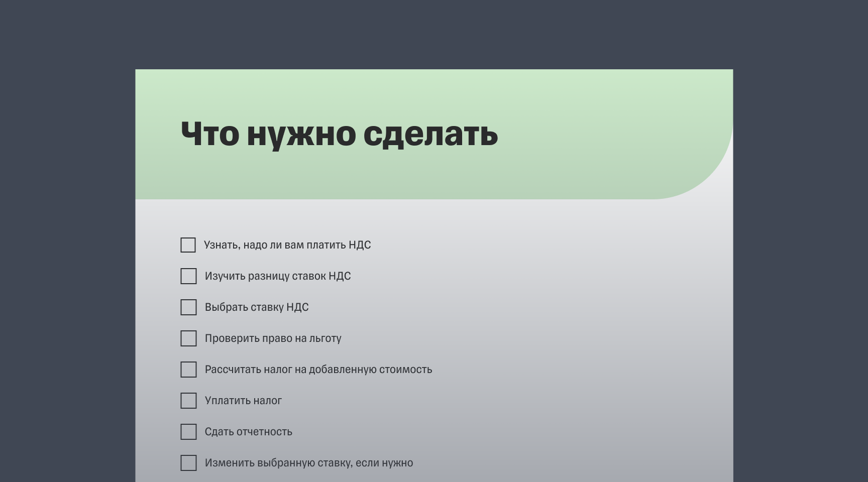
Task: Check the 'Выбрать ставку НДС' checkbox
Action: (x=188, y=307)
